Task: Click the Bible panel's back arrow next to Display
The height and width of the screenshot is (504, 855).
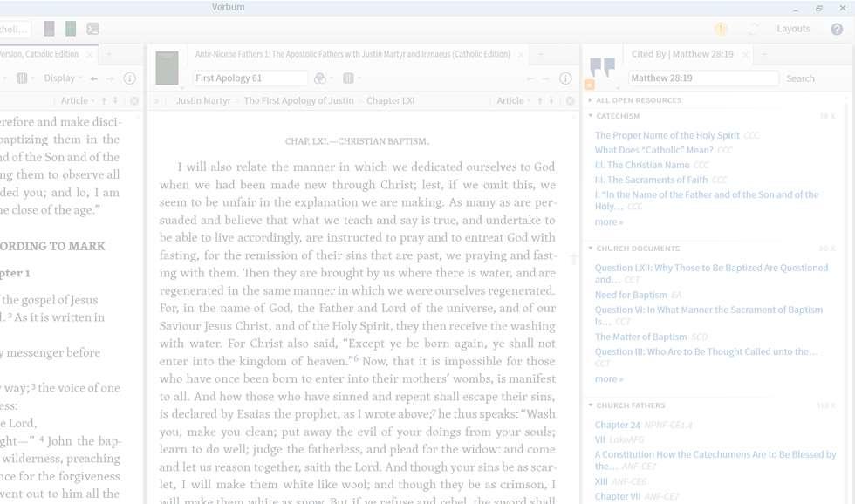Action: 94,78
